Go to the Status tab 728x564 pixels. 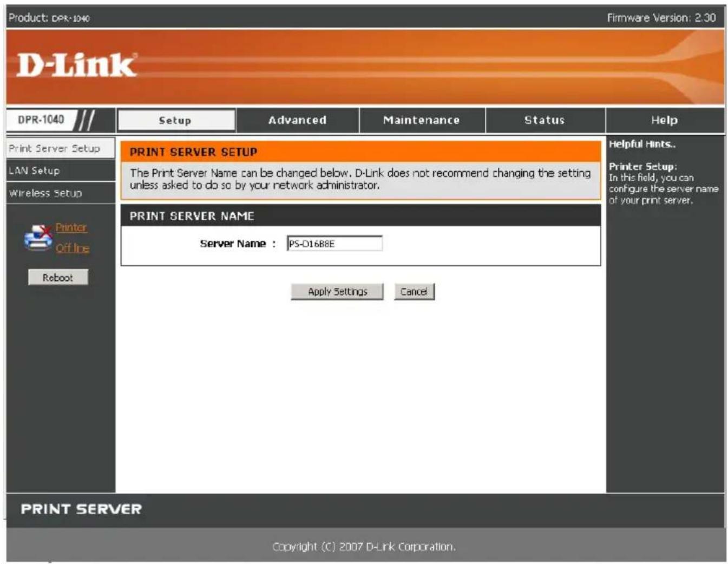point(545,120)
